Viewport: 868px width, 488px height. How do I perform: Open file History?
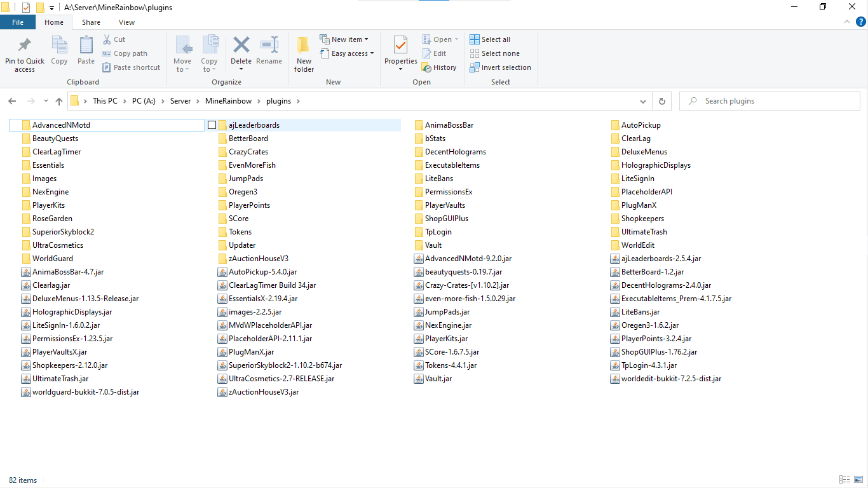439,67
